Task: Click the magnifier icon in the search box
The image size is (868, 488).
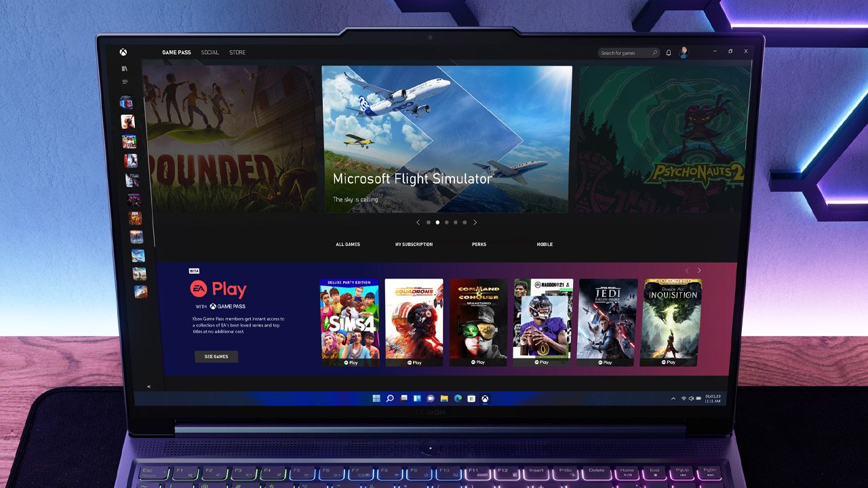Action: pyautogui.click(x=654, y=53)
